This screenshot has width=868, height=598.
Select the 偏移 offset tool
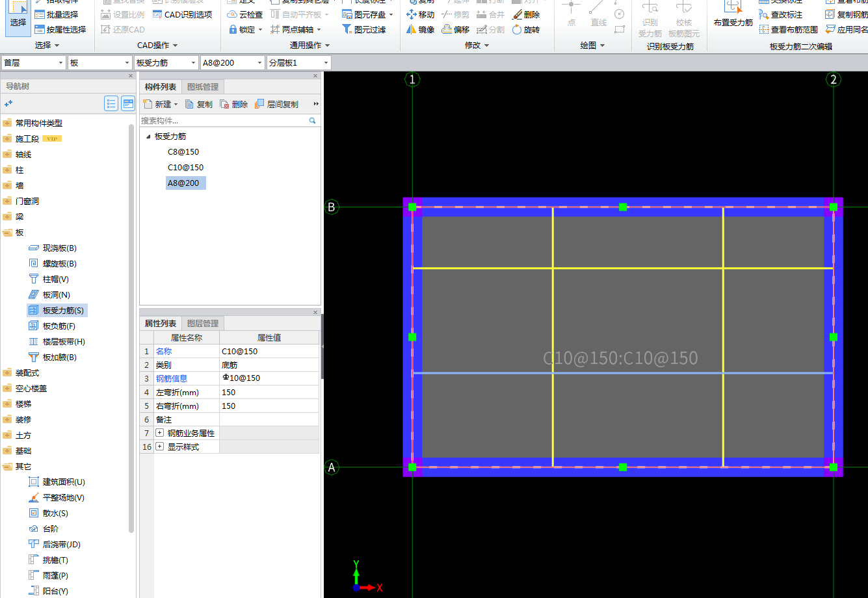[455, 29]
